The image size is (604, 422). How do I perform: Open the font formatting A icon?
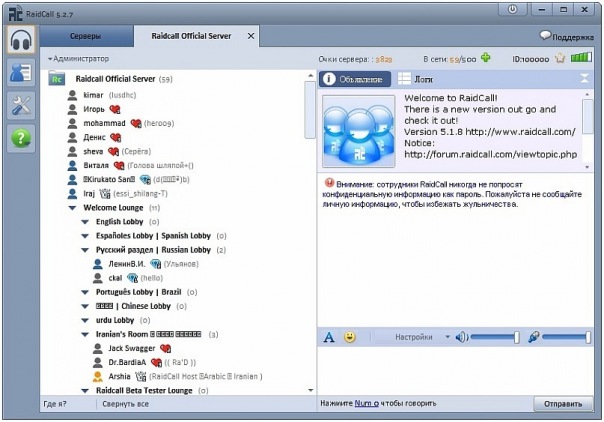click(x=329, y=337)
